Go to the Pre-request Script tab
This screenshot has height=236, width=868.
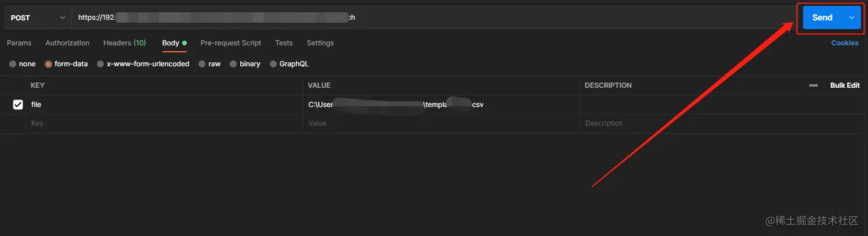pyautogui.click(x=230, y=43)
